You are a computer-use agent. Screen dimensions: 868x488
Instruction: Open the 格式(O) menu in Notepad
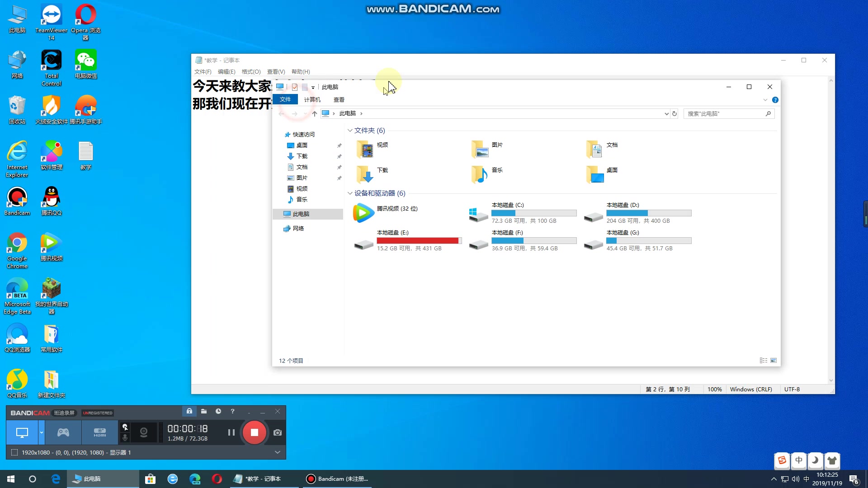251,71
